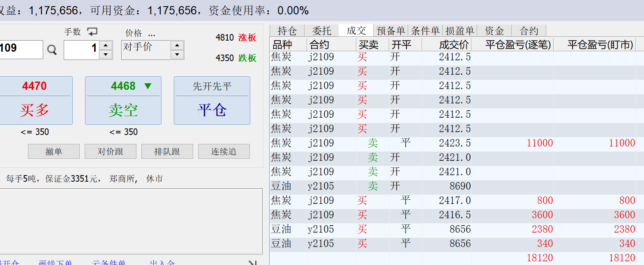Click the 先开先平 label above 平仓

click(212, 87)
